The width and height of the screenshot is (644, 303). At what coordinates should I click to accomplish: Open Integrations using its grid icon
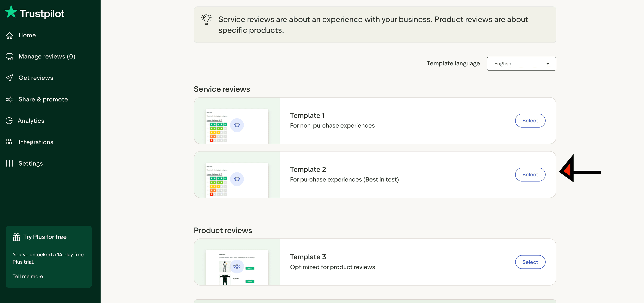pos(9,142)
